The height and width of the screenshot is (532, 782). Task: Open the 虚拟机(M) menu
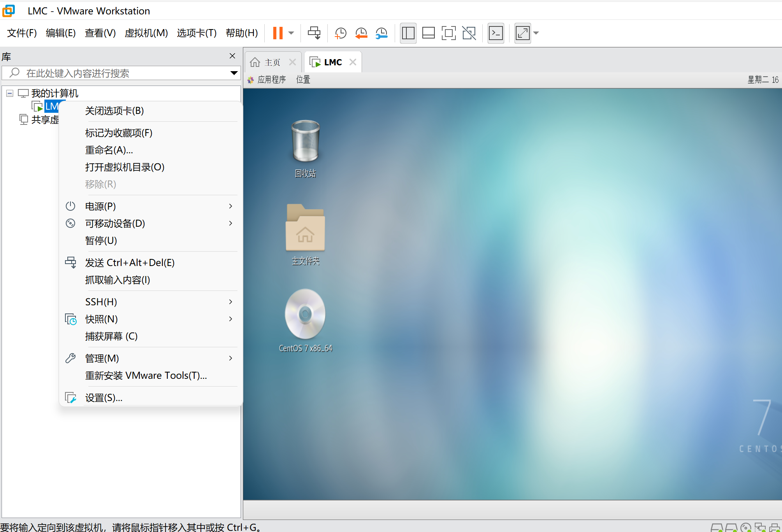tap(146, 33)
